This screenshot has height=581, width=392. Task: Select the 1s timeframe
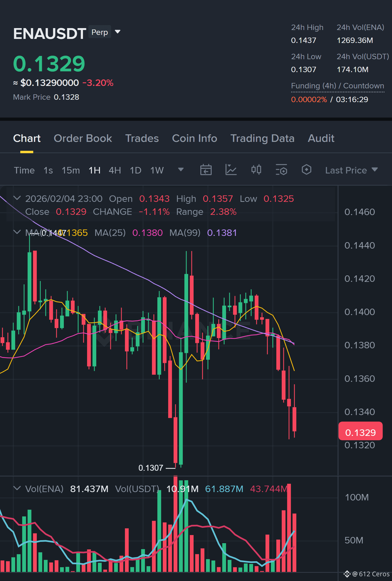[x=48, y=170]
